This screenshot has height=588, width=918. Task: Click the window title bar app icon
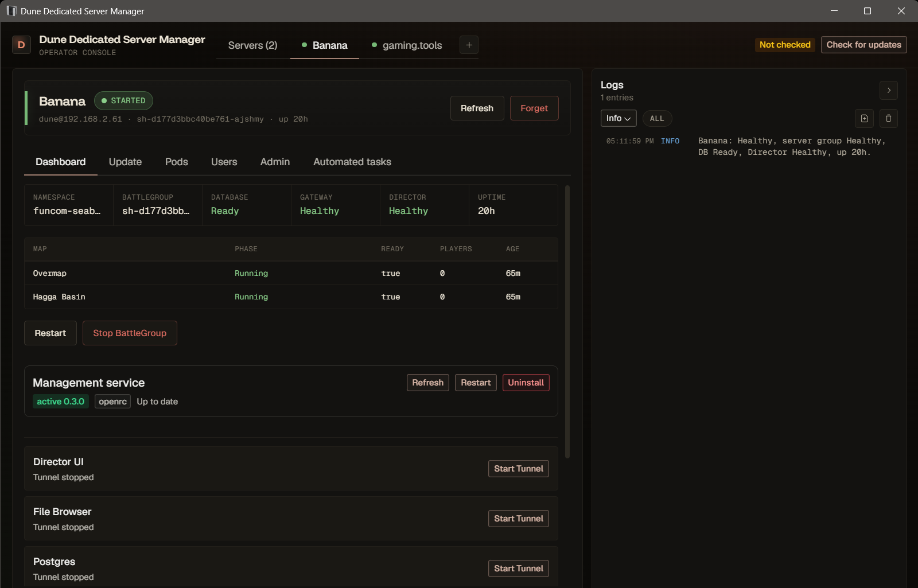click(11, 11)
